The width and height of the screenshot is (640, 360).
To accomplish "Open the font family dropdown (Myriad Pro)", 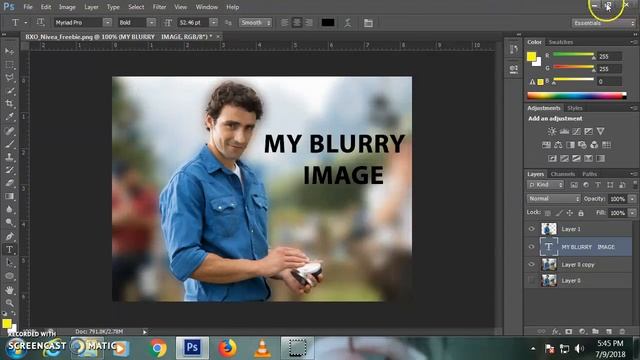I will 107,22.
